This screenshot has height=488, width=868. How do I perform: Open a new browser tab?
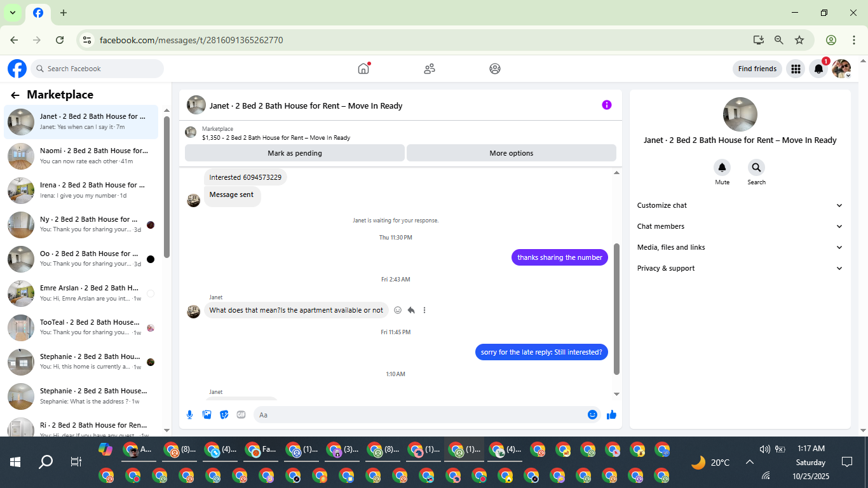tap(64, 13)
